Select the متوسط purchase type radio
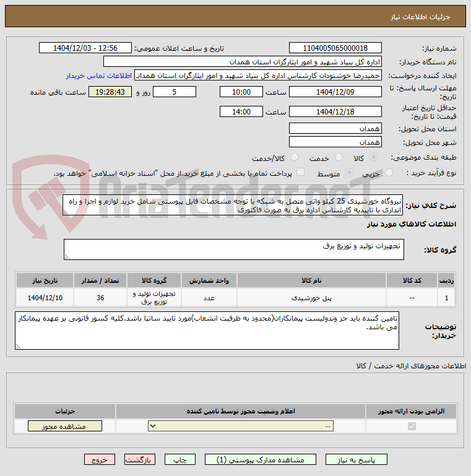The width and height of the screenshot is (471, 476). click(349, 173)
